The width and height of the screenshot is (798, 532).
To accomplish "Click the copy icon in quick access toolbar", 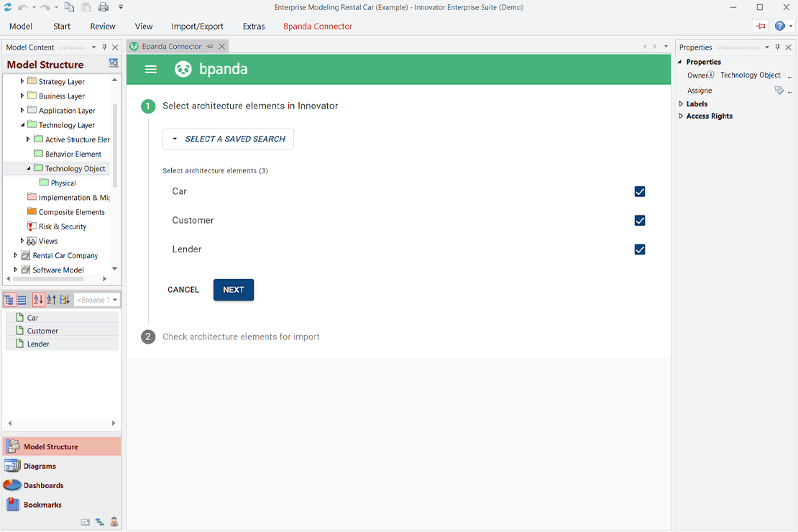I will pos(69,7).
